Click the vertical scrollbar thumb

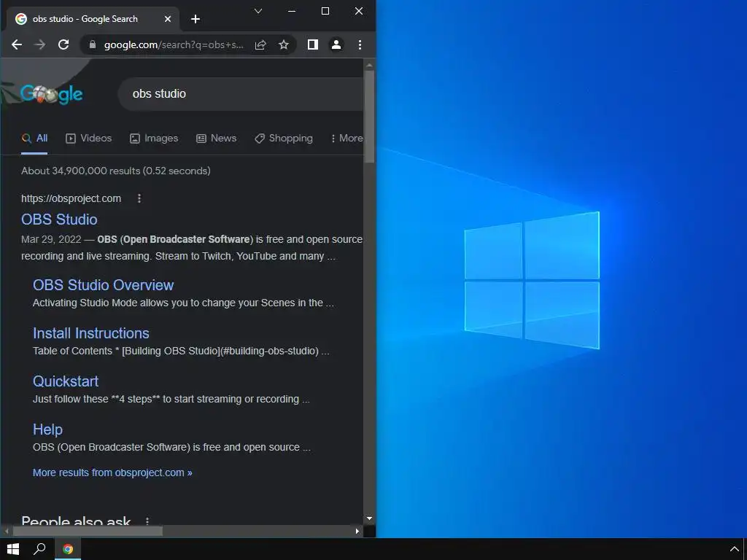[x=369, y=117]
